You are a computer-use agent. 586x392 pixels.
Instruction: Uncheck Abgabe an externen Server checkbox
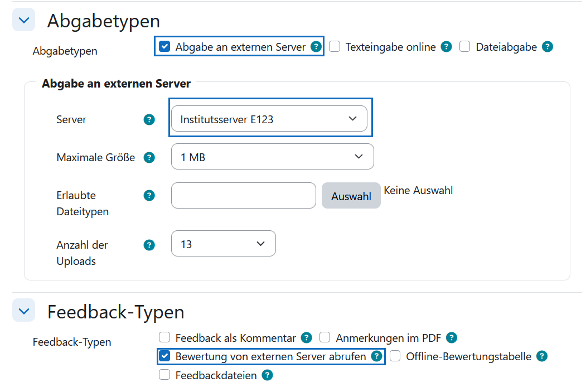pyautogui.click(x=164, y=47)
